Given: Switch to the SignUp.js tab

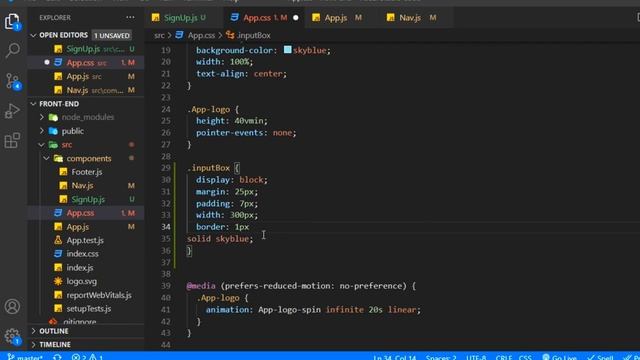Looking at the screenshot, I should pyautogui.click(x=184, y=18).
